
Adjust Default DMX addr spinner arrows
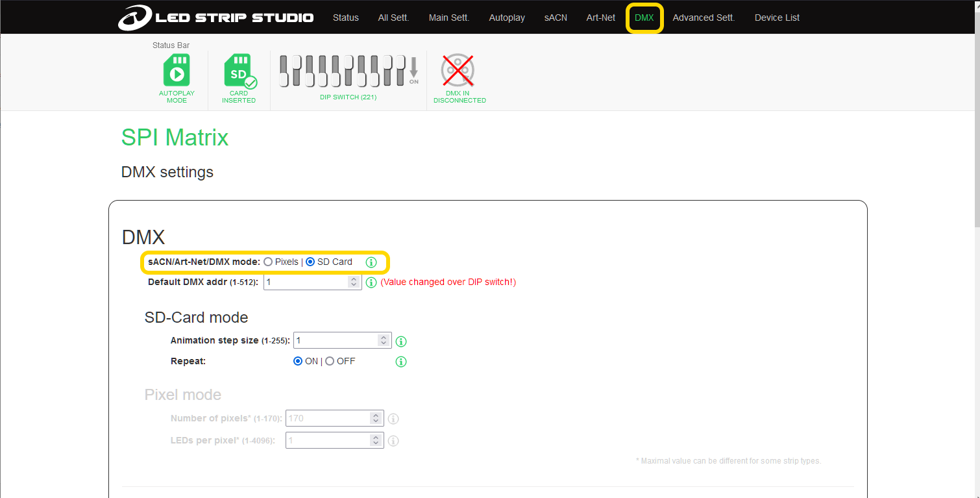click(354, 282)
